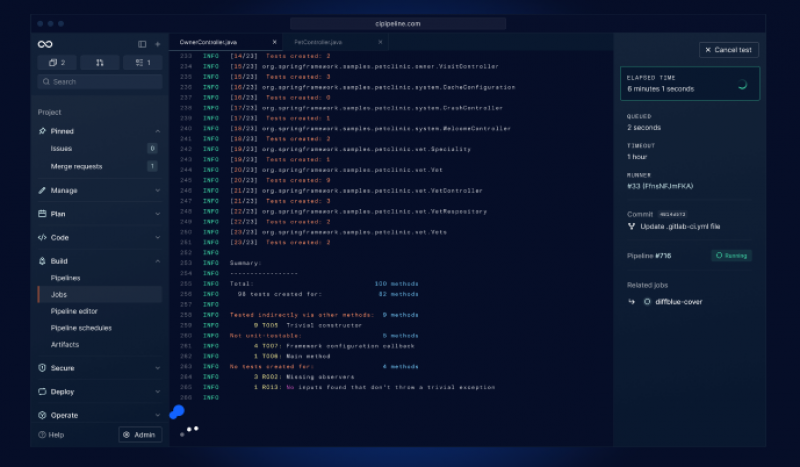
Task: Open the merge requests icon button
Action: point(99,63)
